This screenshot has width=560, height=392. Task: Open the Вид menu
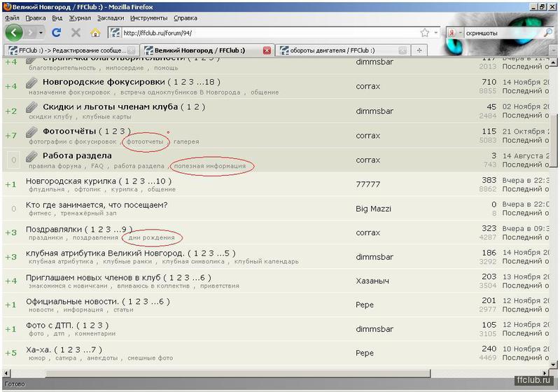pos(57,18)
